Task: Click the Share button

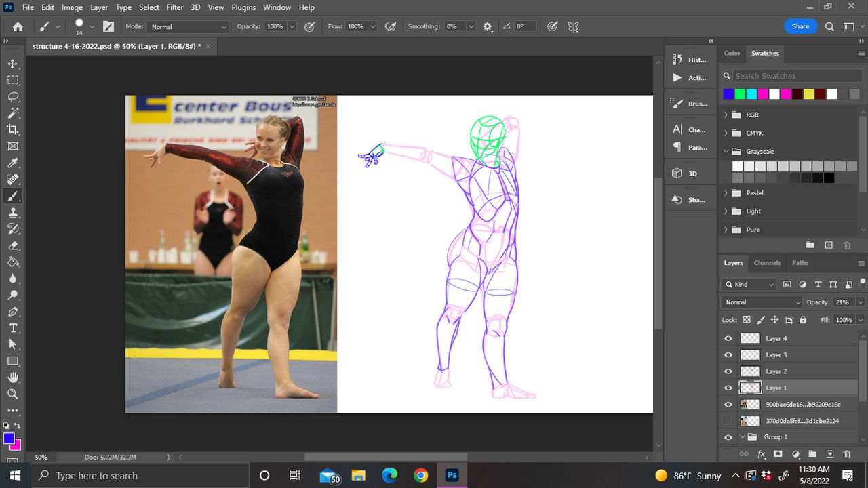Action: (800, 26)
